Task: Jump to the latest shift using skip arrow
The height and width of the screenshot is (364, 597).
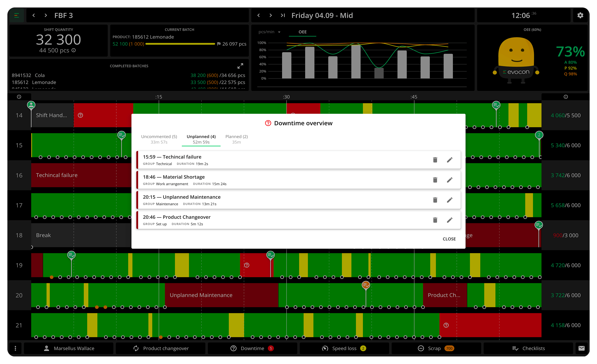Action: [x=283, y=16]
